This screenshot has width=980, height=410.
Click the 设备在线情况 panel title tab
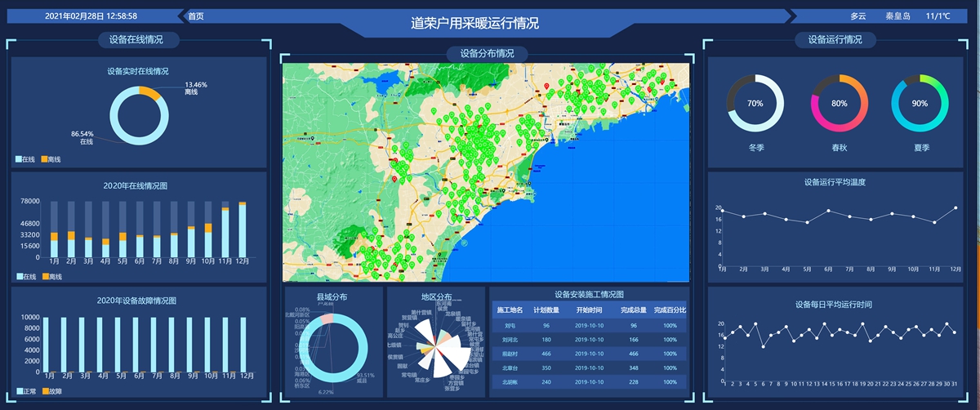136,39
